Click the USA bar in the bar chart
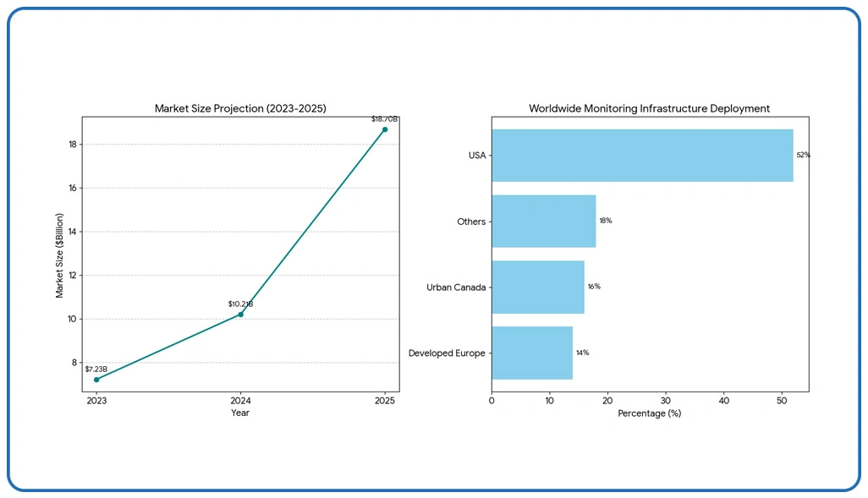This screenshot has height=498, width=868. (x=642, y=156)
